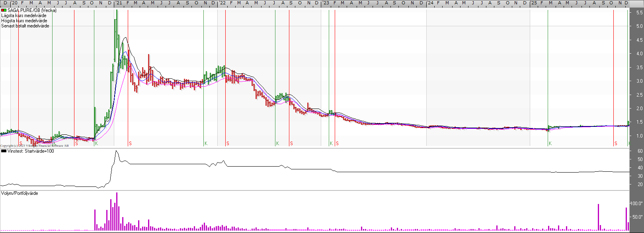This screenshot has height=233, width=644.
Task: Click the red/green candle icon beside SAGA PURE/OB
Action: pos(4,10)
